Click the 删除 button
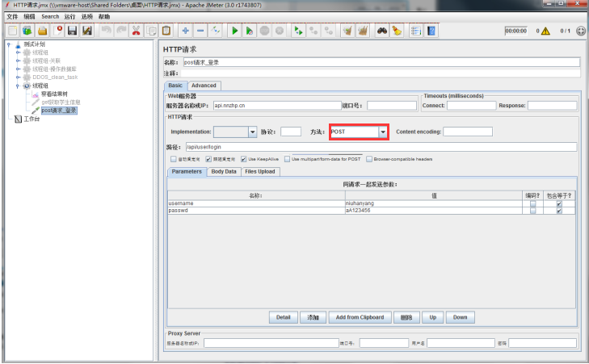The height and width of the screenshot is (364, 589). point(406,317)
